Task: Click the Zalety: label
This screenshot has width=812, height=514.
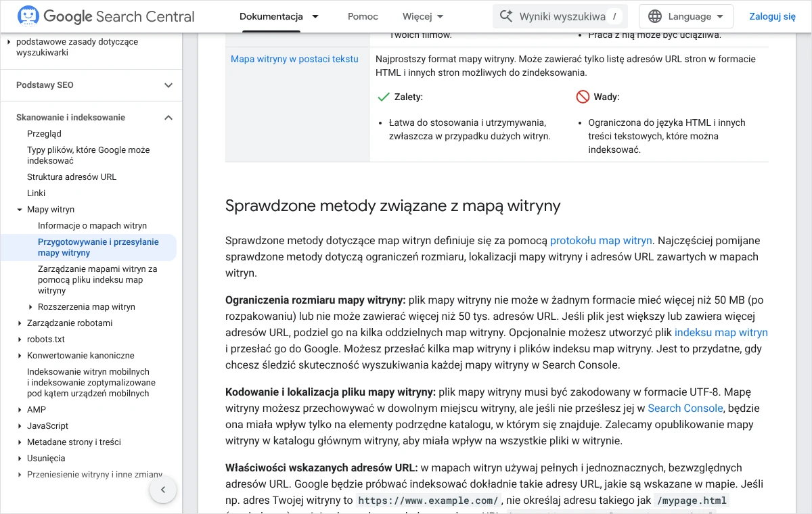Action: (x=409, y=97)
